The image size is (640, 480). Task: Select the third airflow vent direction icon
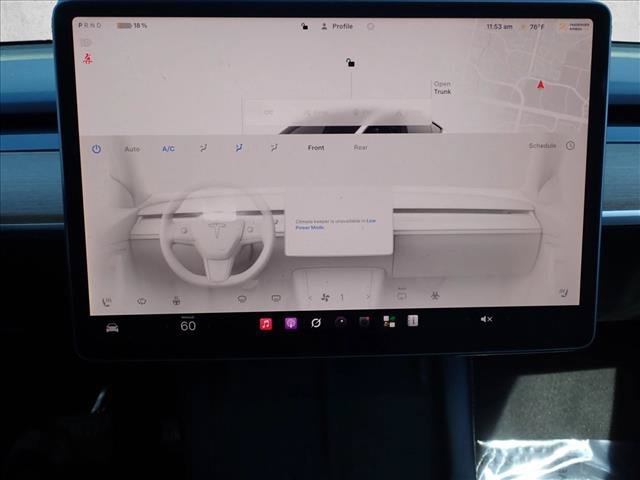(274, 147)
